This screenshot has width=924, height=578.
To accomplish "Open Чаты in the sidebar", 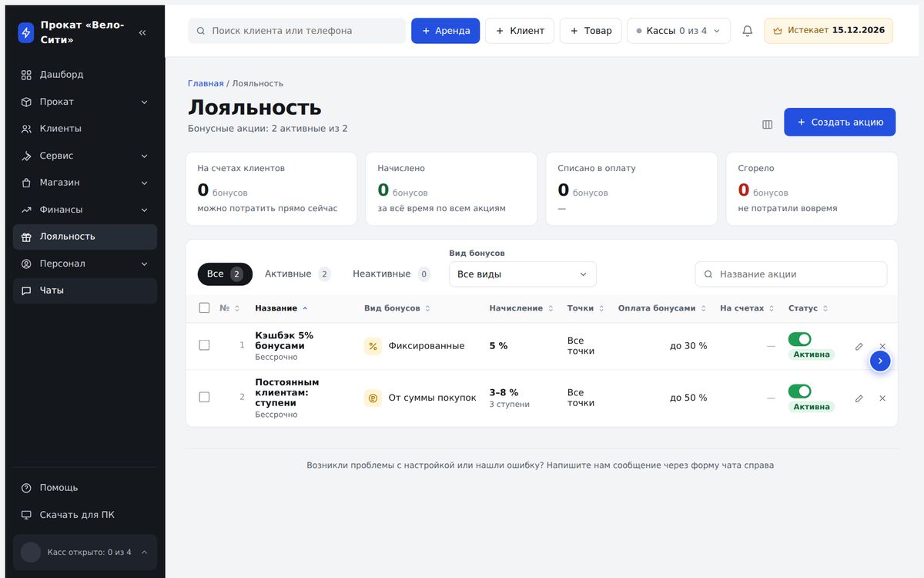I will pyautogui.click(x=85, y=291).
